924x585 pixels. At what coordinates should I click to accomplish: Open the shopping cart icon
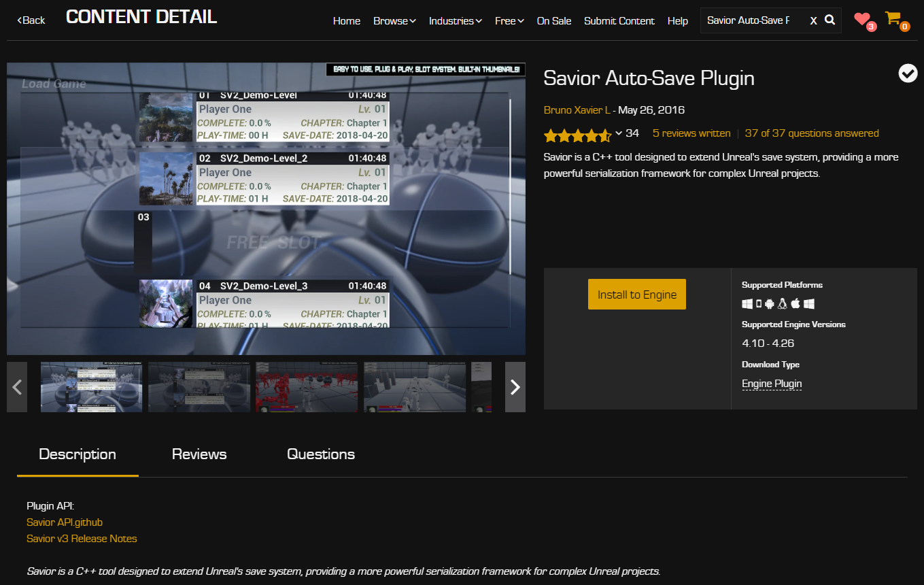point(894,19)
